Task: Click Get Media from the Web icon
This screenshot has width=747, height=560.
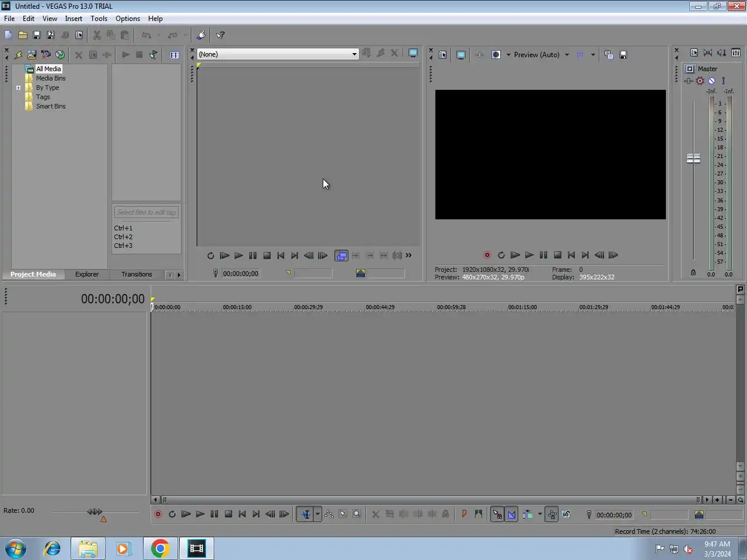Action: [60, 55]
